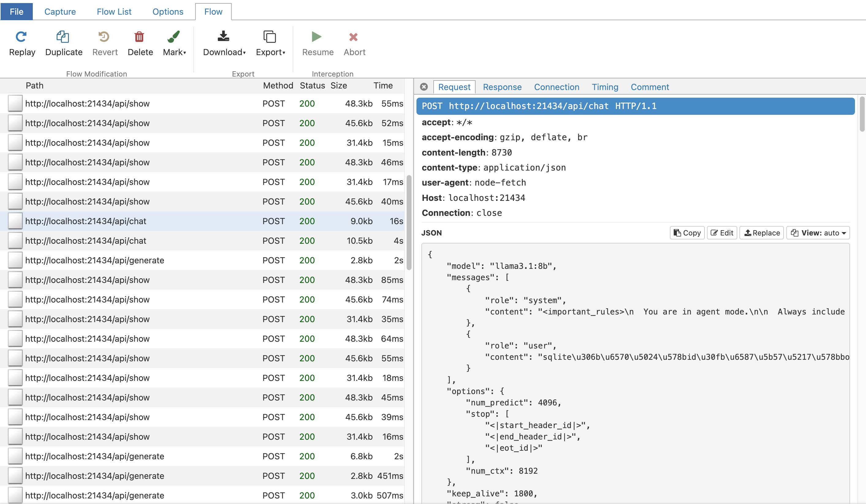Click the flow list vertical scrollbar
This screenshot has width=866, height=504.
(x=409, y=223)
